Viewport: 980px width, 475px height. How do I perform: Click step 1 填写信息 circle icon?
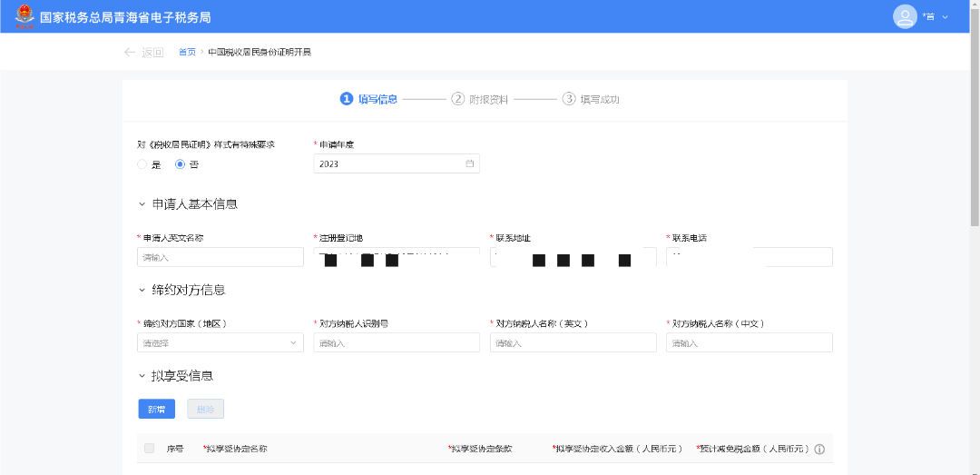pyautogui.click(x=346, y=99)
